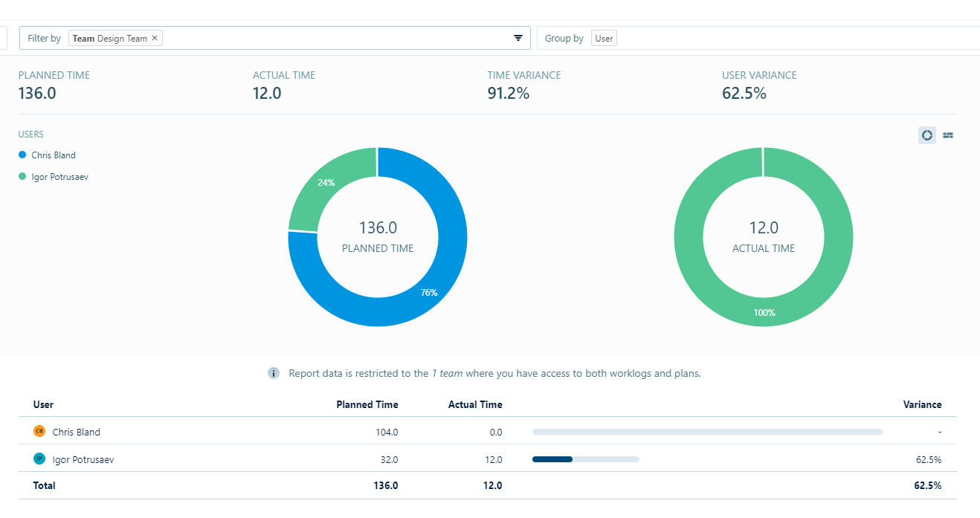Viewport: 980px width, 518px height.
Task: Open the Filter by dropdown arrow
Action: coord(518,38)
